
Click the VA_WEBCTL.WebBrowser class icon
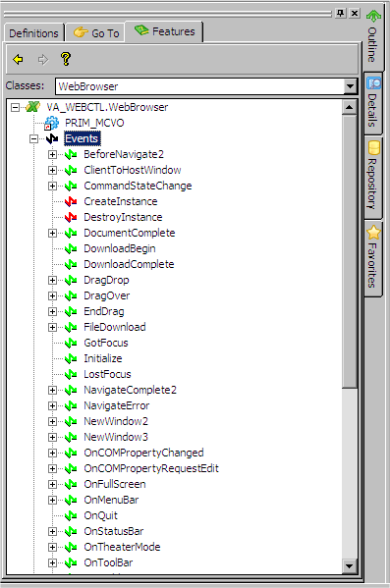click(33, 107)
